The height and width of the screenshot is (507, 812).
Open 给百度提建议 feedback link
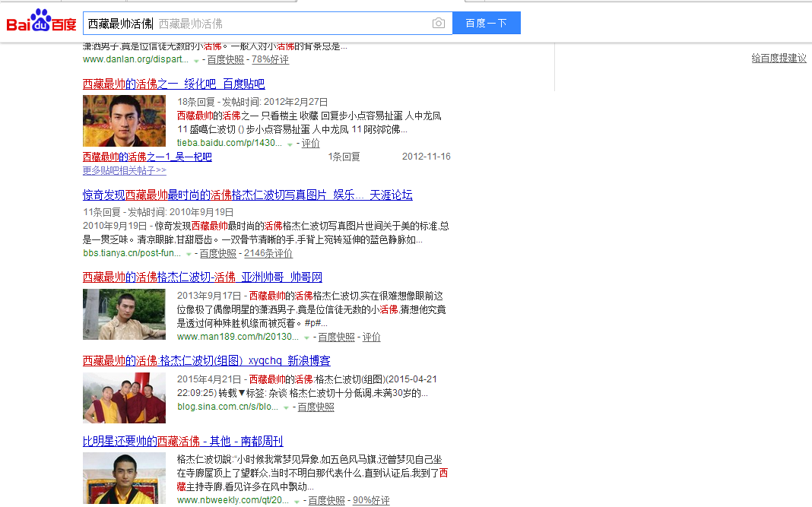pyautogui.click(x=779, y=58)
